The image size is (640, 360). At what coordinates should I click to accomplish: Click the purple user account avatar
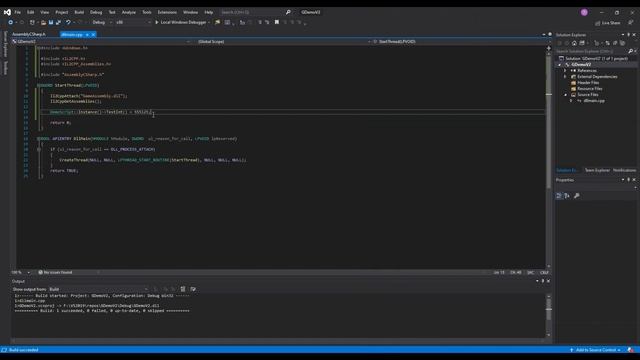(584, 12)
